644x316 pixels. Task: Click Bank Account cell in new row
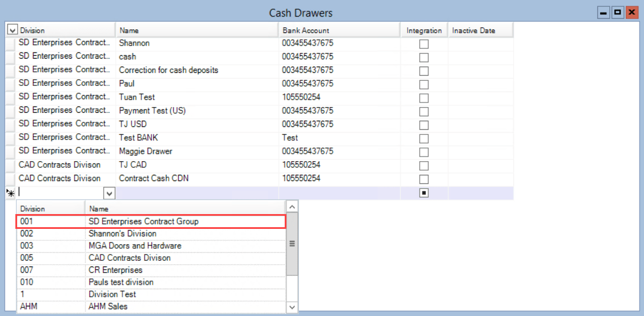pyautogui.click(x=340, y=193)
